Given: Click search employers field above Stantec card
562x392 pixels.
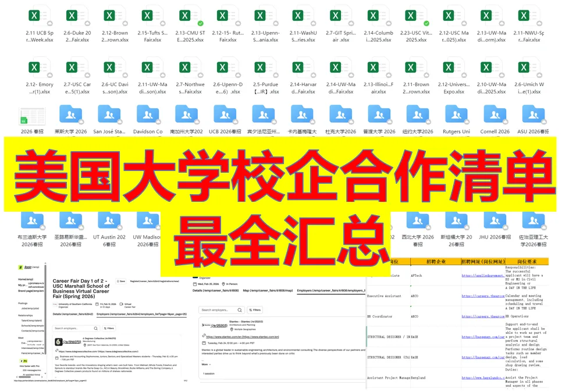Looking at the screenshot, I should tap(221, 310).
